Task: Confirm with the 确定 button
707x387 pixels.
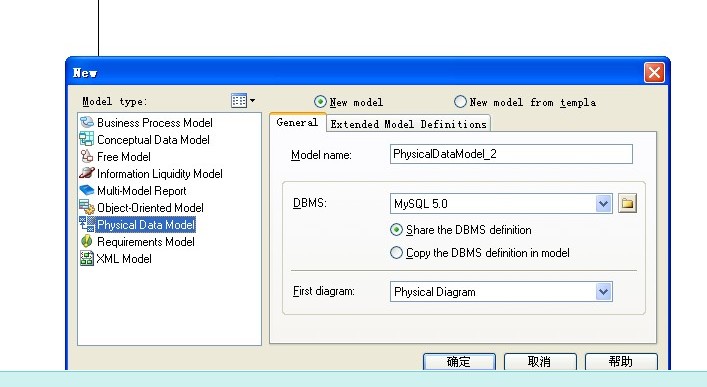Action: click(x=459, y=361)
